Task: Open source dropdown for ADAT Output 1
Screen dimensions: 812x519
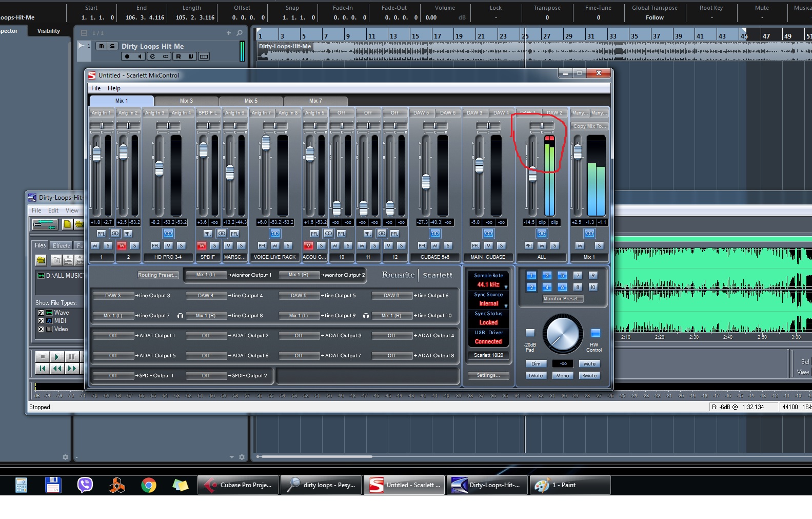Action: coord(113,336)
